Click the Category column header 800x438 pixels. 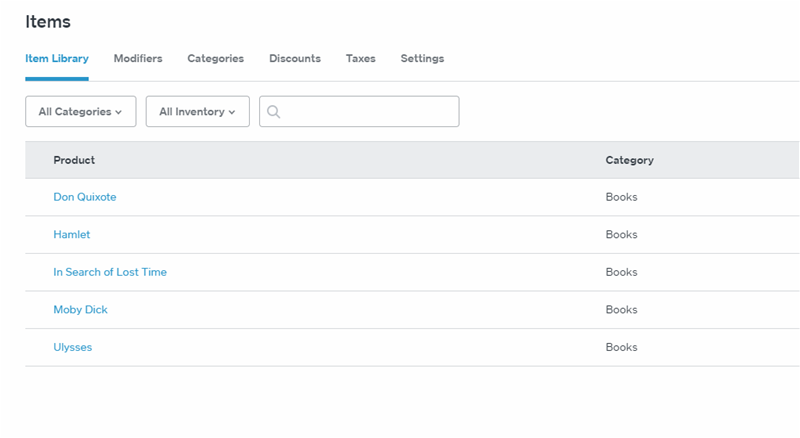629,160
